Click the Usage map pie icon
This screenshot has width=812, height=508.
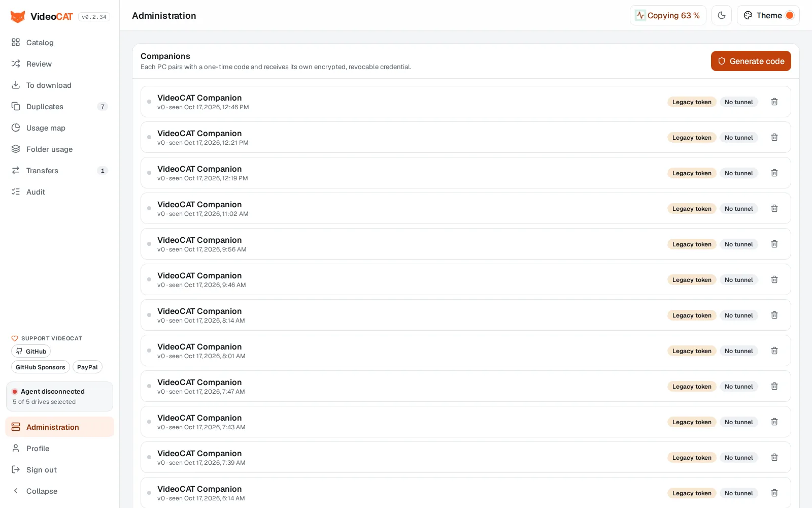point(16,128)
